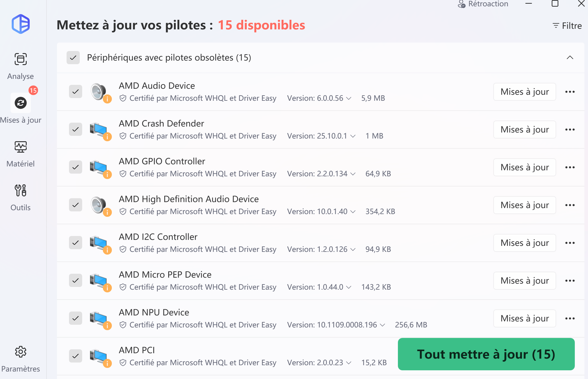Screen dimensions: 588x379
Task: Uncheck the AMD Audio Device checkbox
Action: click(x=76, y=91)
